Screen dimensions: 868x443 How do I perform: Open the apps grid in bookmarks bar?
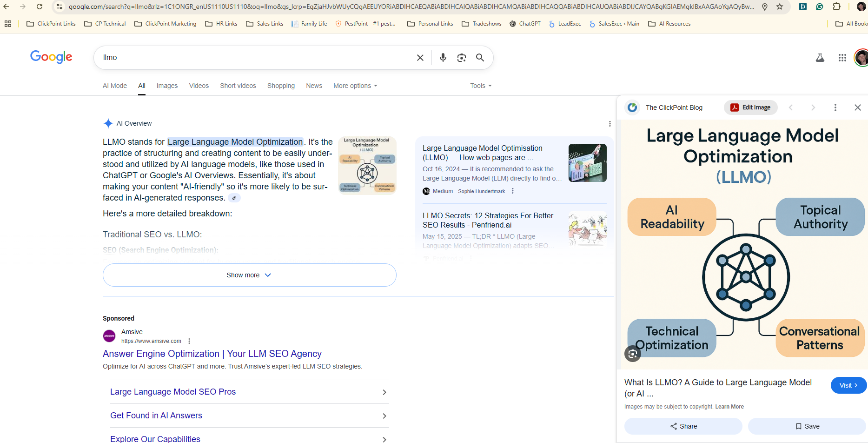click(8, 24)
